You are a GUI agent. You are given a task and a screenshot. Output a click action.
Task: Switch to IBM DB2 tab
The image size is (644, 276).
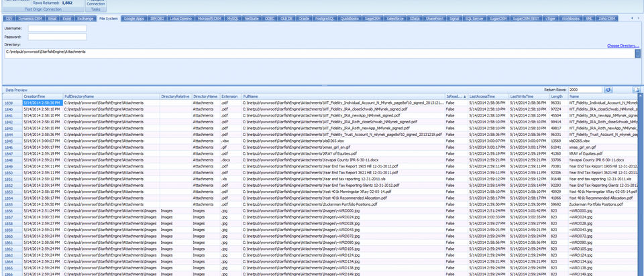pyautogui.click(x=157, y=19)
